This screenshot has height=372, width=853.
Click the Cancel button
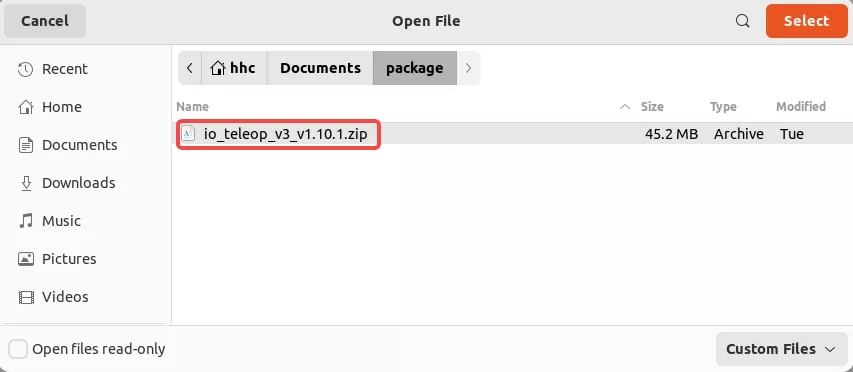pos(45,21)
